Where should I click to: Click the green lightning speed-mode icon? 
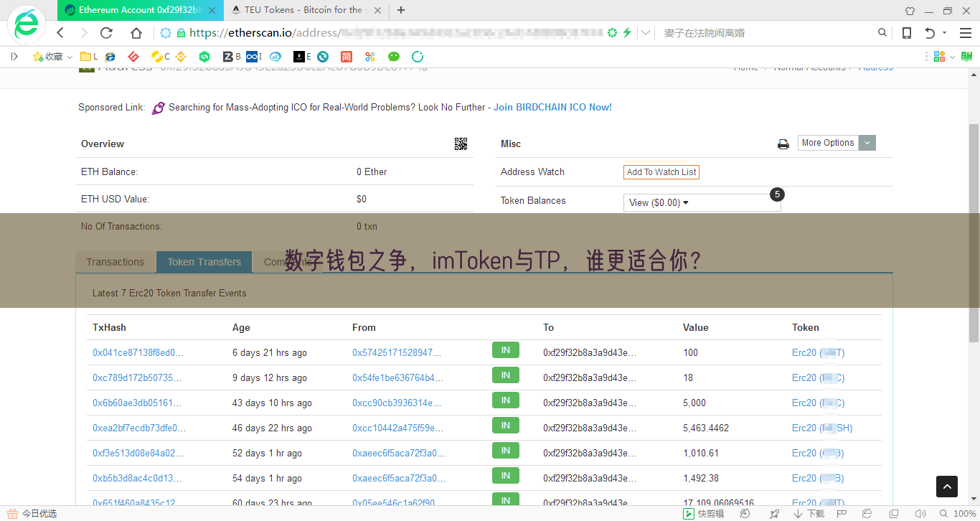pyautogui.click(x=627, y=33)
